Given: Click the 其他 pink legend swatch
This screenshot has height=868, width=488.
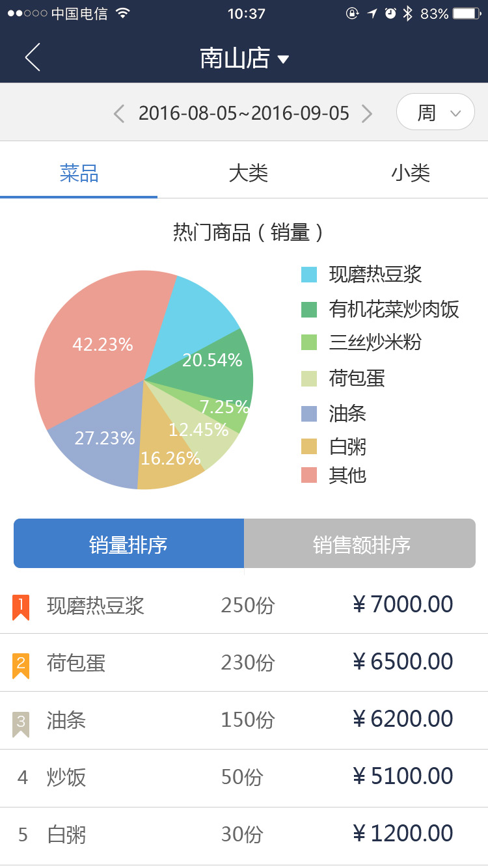Looking at the screenshot, I should pos(309,475).
